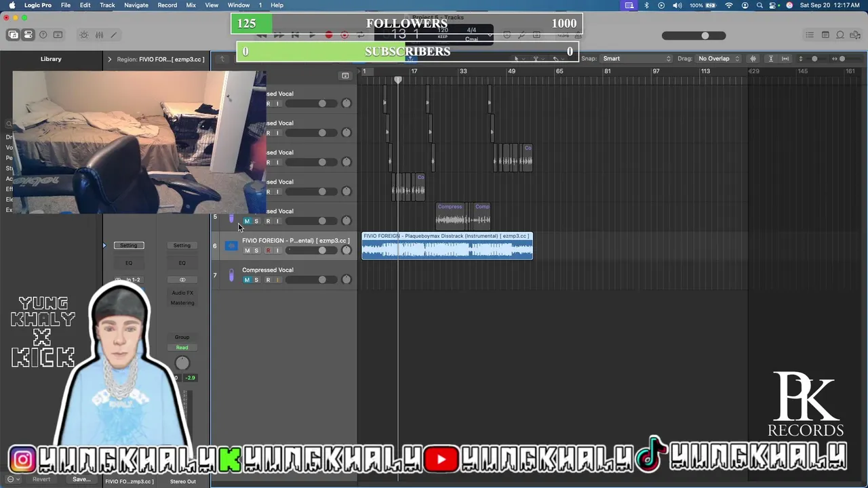Image resolution: width=868 pixels, height=488 pixels.
Task: Mute track 6 FIVIO FOREIGN instrumental
Action: click(x=247, y=251)
